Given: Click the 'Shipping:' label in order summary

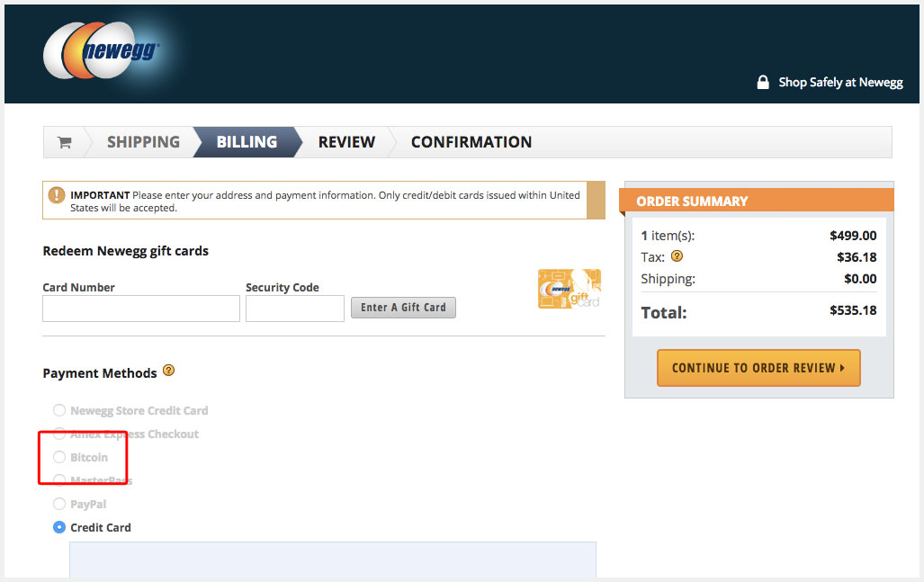Looking at the screenshot, I should (x=668, y=279).
